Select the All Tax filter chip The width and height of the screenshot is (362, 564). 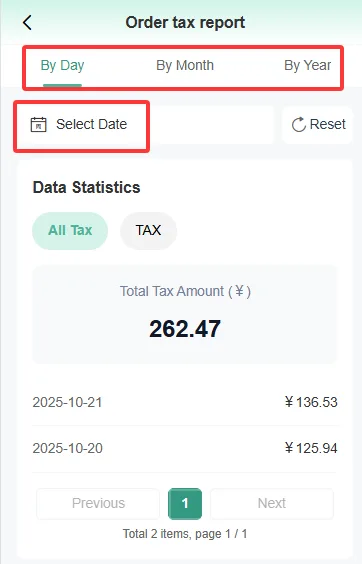coord(70,231)
